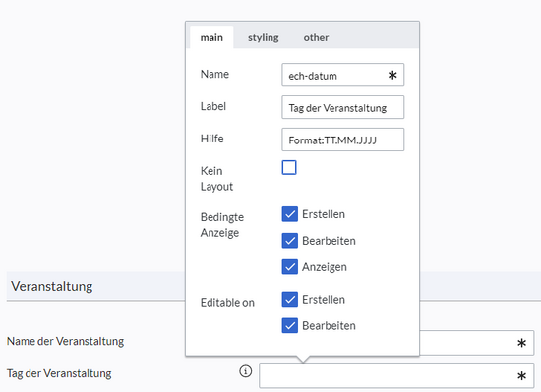Uncheck Anzeigen under Bedingte Anzeige
The height and width of the screenshot is (392, 541).
tap(290, 267)
